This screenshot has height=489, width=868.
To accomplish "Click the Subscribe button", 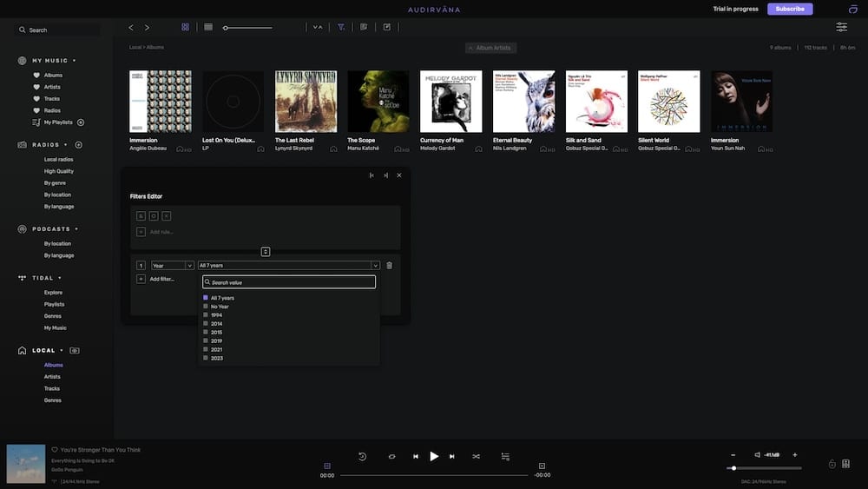I will click(790, 9).
